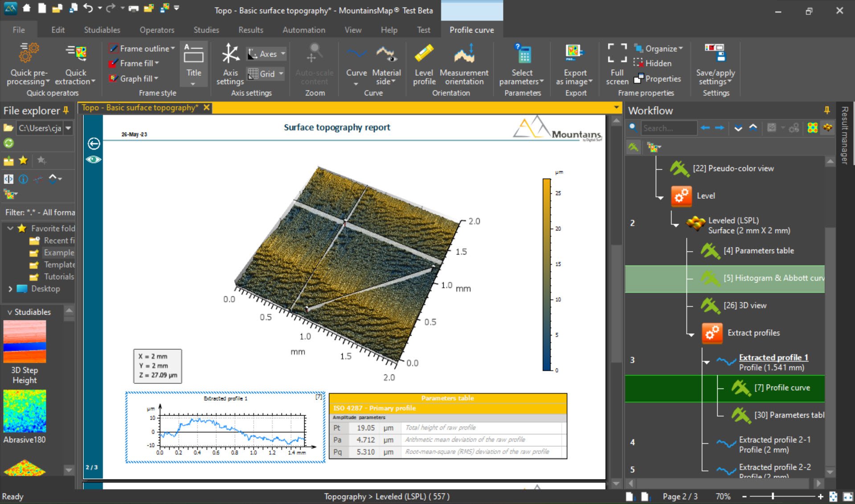Viewport: 855px width, 504px height.
Task: Show favorites with yellow star icon
Action: click(23, 160)
